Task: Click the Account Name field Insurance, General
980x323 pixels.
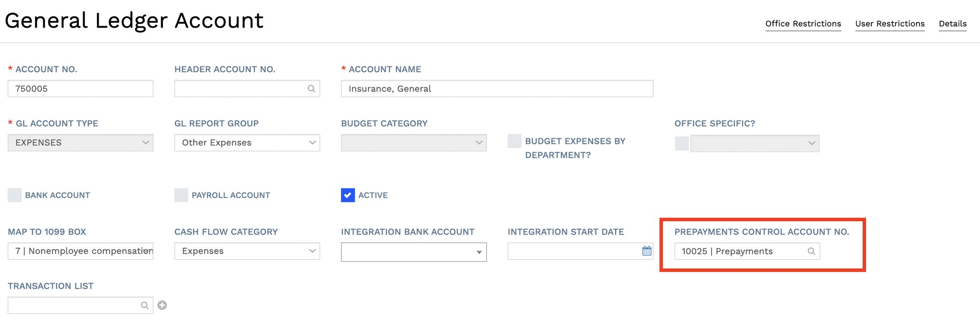Action: click(497, 89)
